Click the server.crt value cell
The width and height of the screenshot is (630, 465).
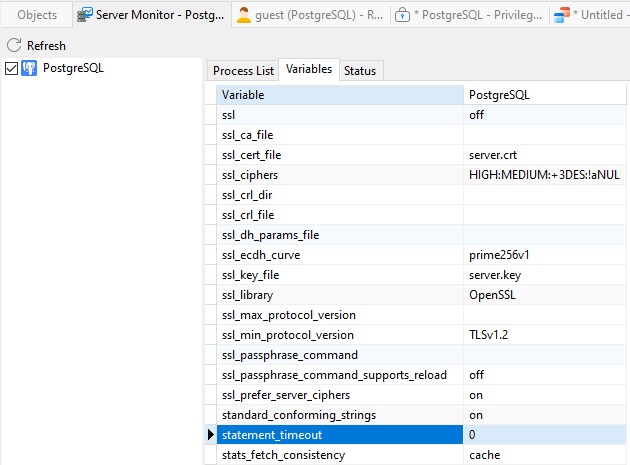point(545,155)
